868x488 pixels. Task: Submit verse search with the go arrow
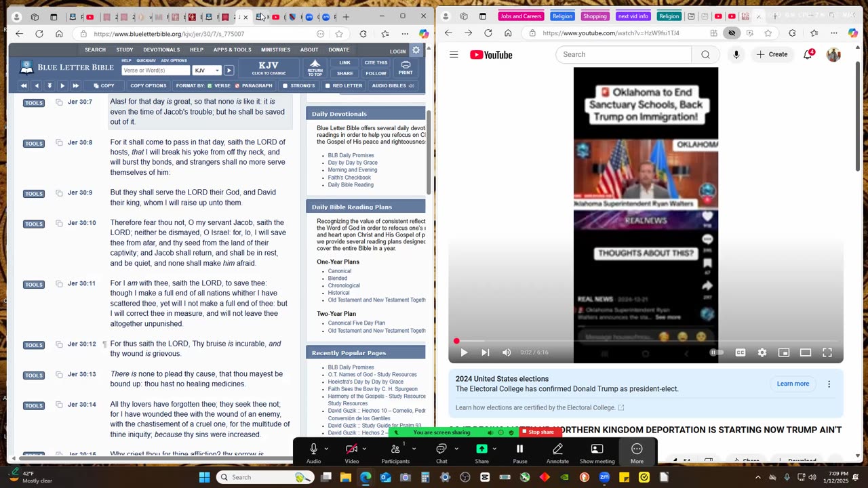click(229, 70)
